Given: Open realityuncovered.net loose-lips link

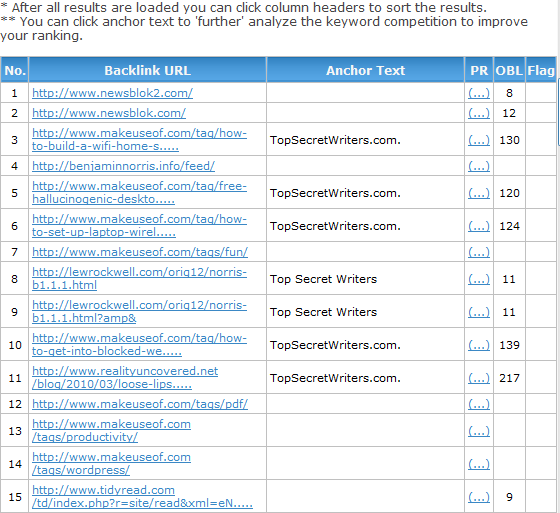Looking at the screenshot, I should [x=125, y=377].
